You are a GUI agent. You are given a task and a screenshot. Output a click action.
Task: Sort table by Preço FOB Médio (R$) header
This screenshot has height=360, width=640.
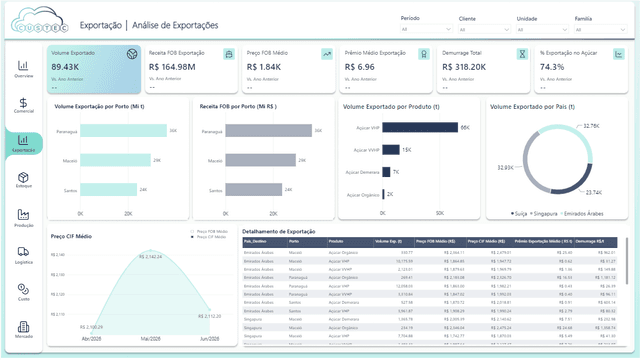tap(440, 242)
